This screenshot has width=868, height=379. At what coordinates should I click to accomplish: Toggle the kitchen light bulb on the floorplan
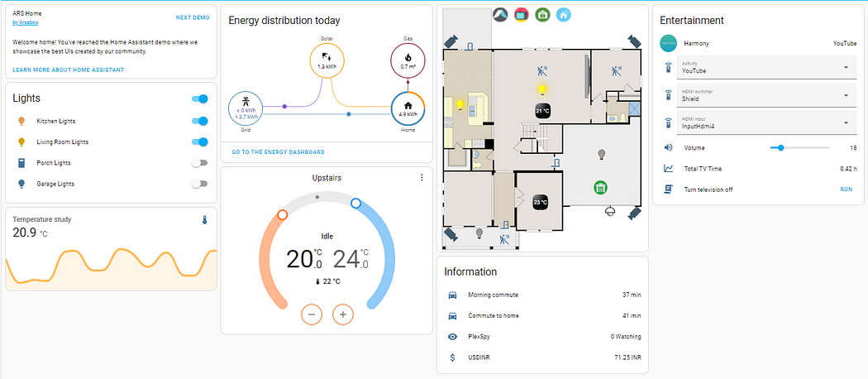(459, 103)
